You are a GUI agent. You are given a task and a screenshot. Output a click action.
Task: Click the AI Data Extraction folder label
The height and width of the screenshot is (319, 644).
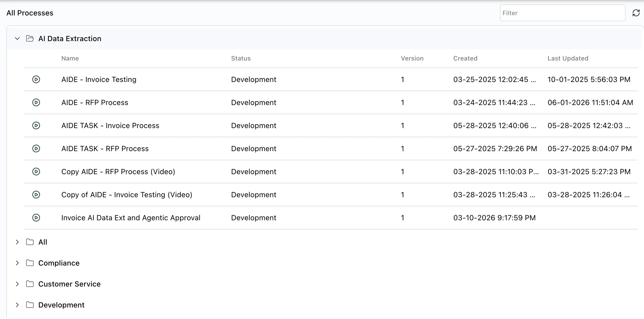click(70, 38)
